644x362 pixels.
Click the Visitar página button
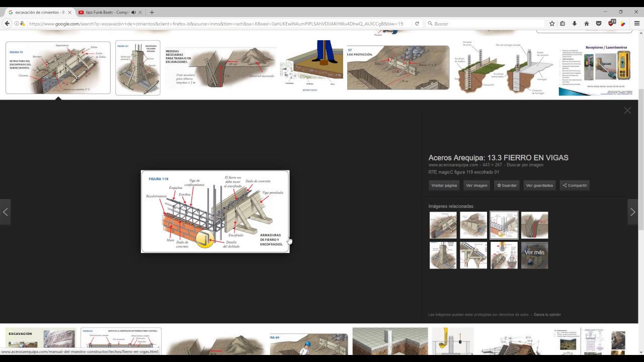444,186
